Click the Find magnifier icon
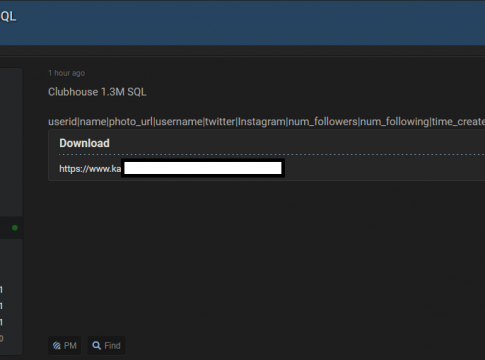 (x=96, y=346)
